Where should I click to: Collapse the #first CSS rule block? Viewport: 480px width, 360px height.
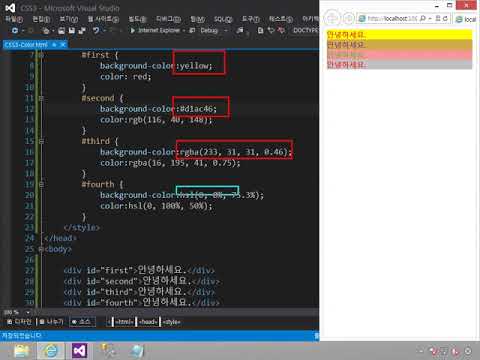[x=41, y=55]
